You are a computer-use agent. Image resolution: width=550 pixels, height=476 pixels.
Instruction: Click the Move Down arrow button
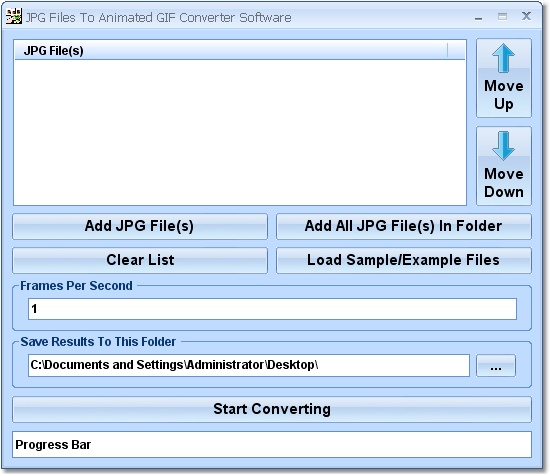click(x=504, y=166)
